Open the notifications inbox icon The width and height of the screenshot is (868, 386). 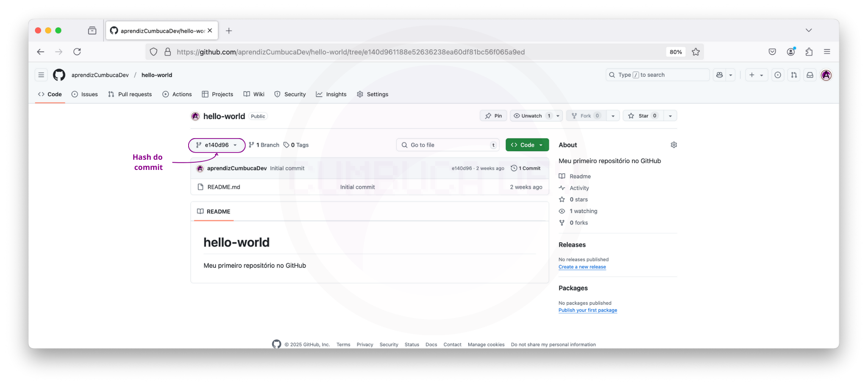[x=810, y=75]
